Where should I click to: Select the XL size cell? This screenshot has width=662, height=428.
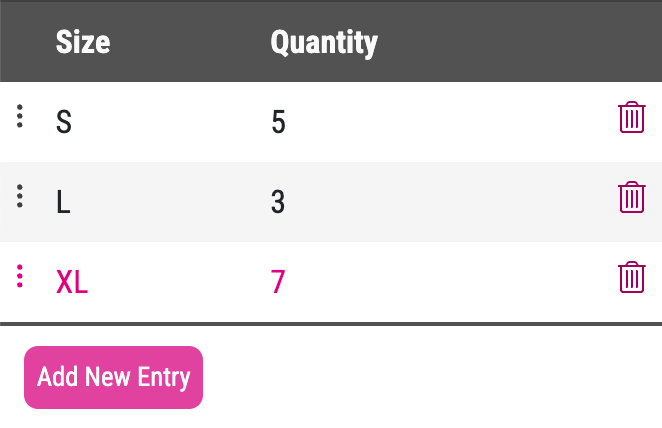(72, 282)
